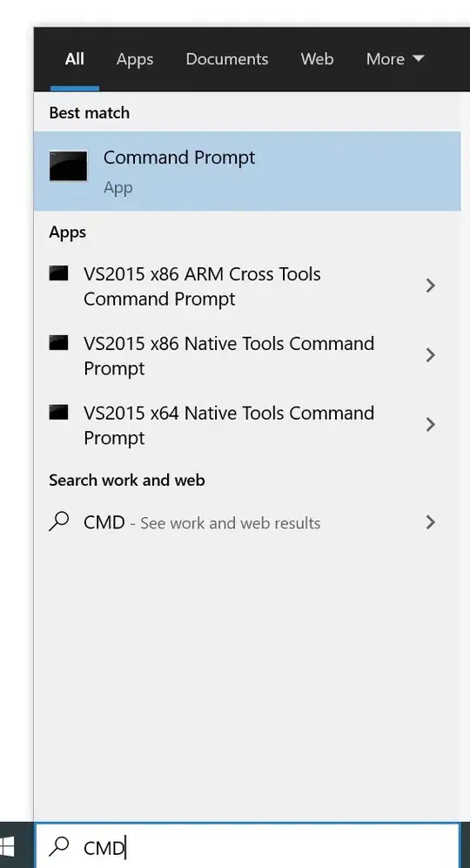Select the All filter tab
Viewport: 470px width, 868px height.
tap(75, 58)
